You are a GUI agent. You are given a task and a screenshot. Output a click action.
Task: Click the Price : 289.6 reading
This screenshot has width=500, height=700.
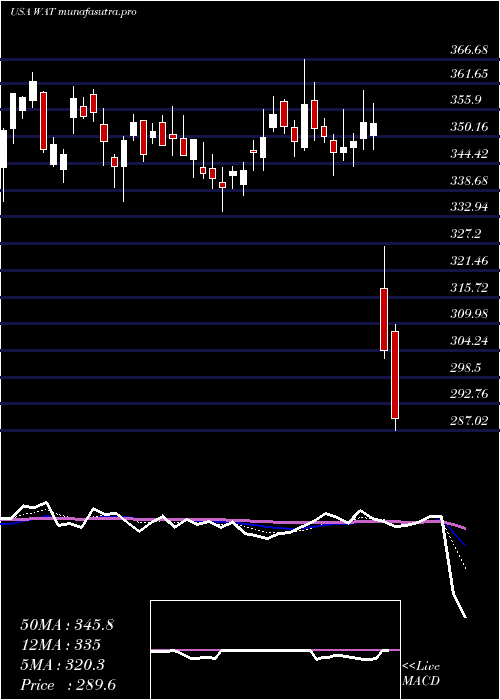pos(68,685)
